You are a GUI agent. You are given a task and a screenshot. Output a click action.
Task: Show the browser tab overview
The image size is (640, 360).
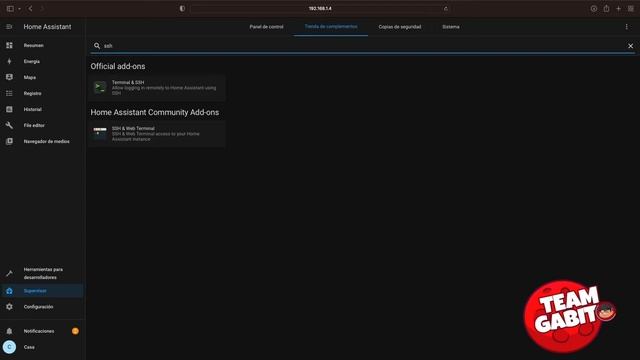point(631,8)
